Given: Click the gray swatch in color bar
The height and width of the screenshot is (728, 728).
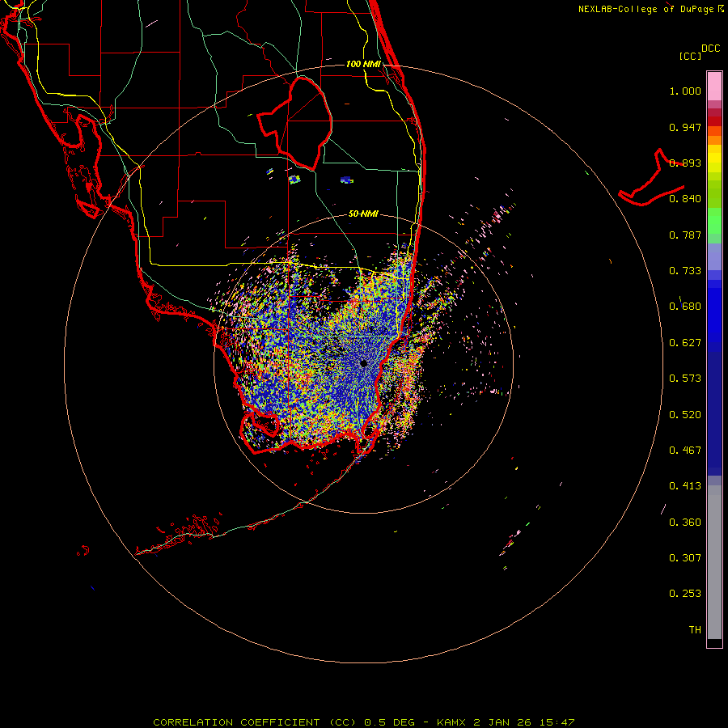Looking at the screenshot, I should pos(714,562).
